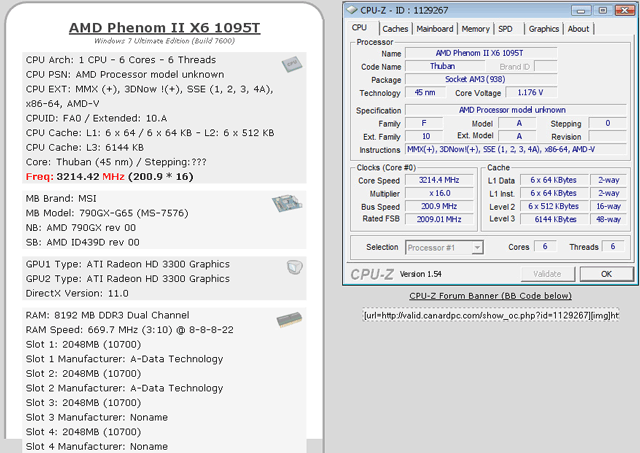Click the Validate button
640x453 pixels.
(x=547, y=274)
